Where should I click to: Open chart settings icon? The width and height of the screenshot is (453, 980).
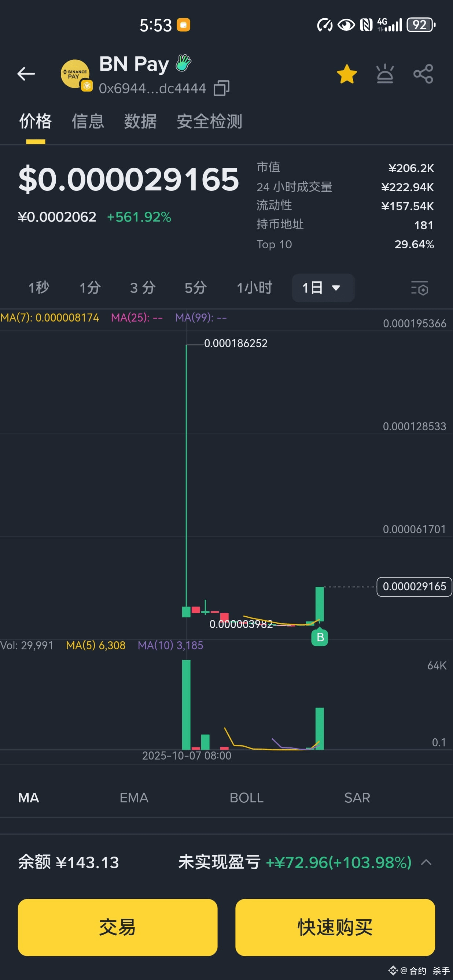[x=420, y=288]
